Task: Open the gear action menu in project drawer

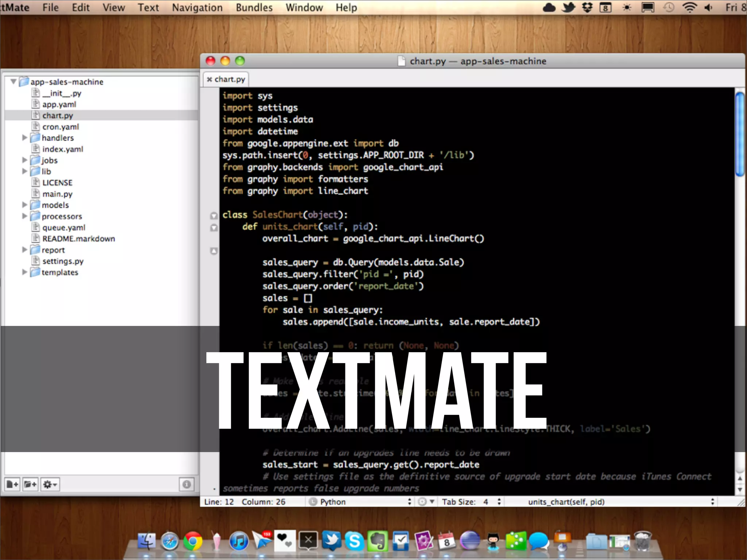Action: [x=50, y=484]
